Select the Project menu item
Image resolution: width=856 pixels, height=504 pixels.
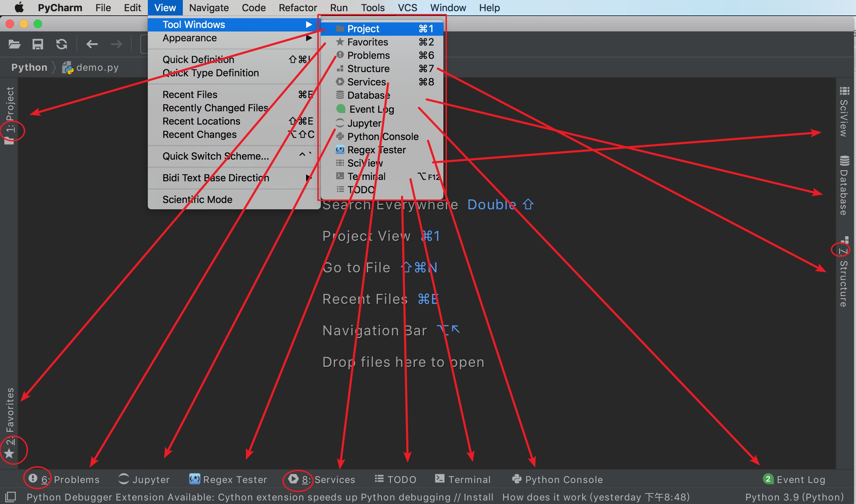pos(363,28)
